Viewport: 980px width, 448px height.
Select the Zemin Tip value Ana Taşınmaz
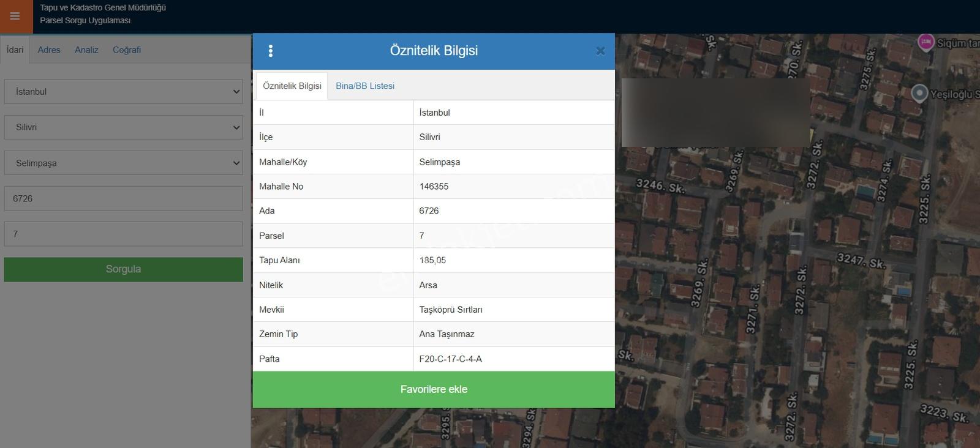(447, 334)
